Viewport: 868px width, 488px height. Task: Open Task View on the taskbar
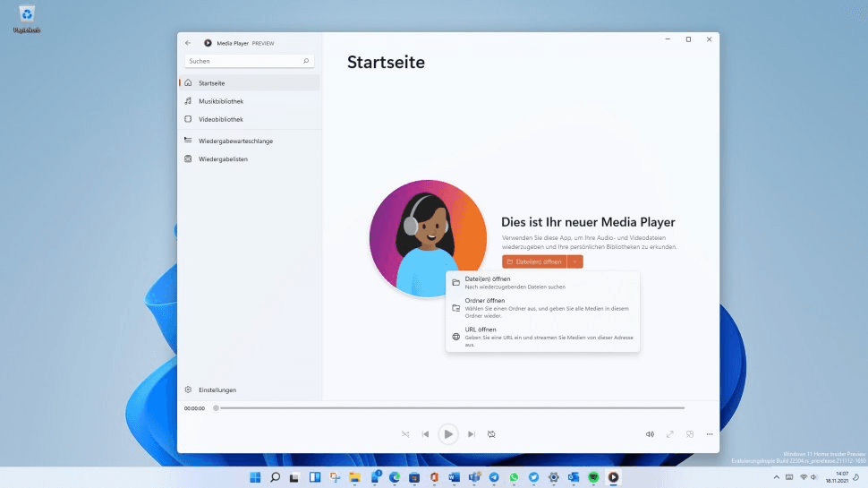click(294, 477)
